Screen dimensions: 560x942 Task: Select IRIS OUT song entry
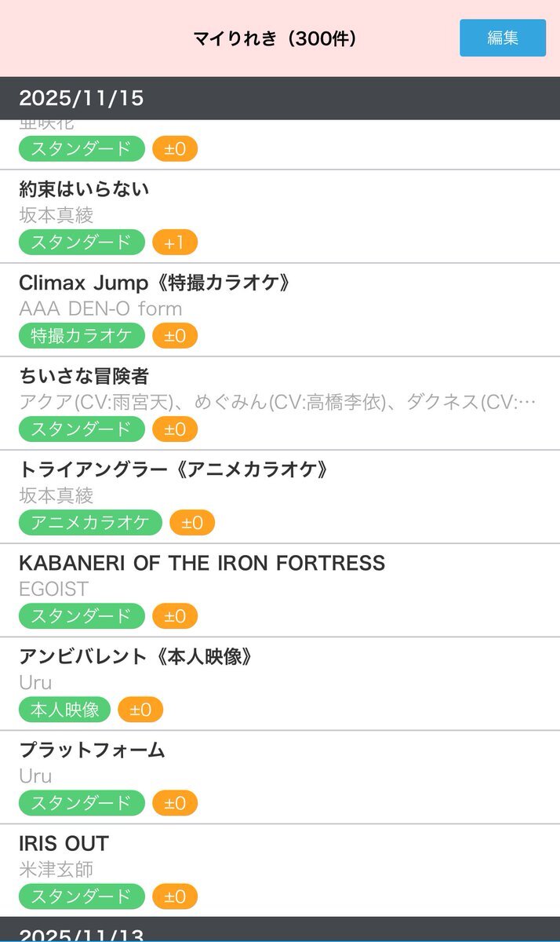(64, 843)
